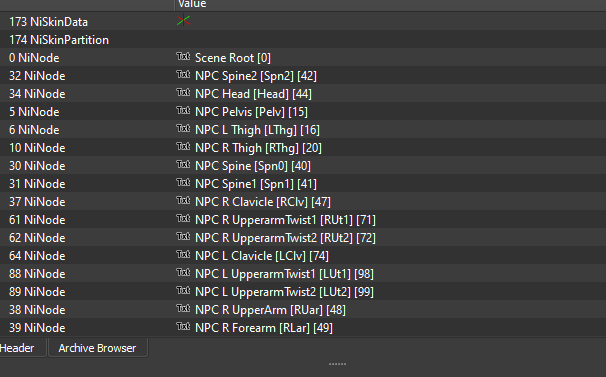Select the 64 NiNode row
The height and width of the screenshot is (377, 606).
pos(303,256)
